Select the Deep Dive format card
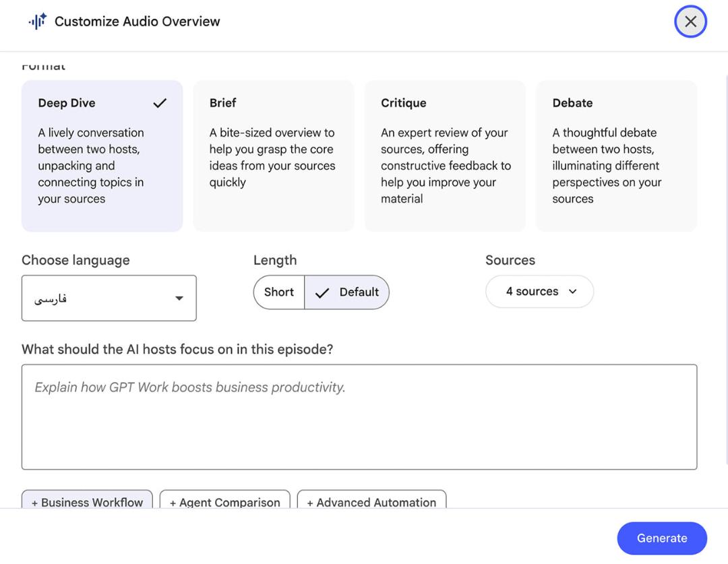This screenshot has width=728, height=564. (102, 156)
